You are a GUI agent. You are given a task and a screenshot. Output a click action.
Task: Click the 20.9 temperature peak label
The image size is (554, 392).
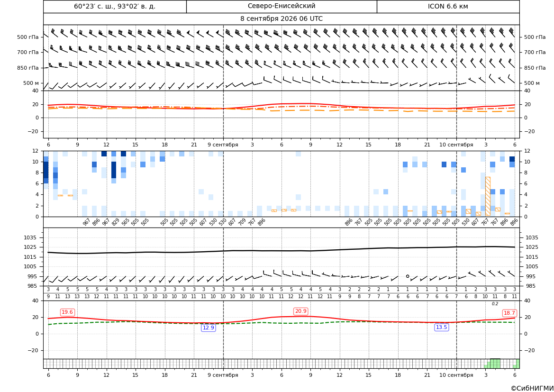tap(300, 311)
